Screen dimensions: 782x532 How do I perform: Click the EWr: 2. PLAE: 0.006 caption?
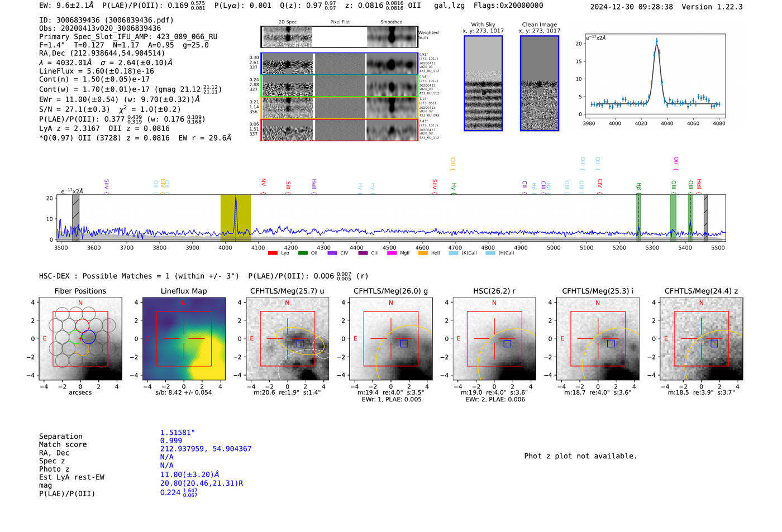[x=495, y=399]
